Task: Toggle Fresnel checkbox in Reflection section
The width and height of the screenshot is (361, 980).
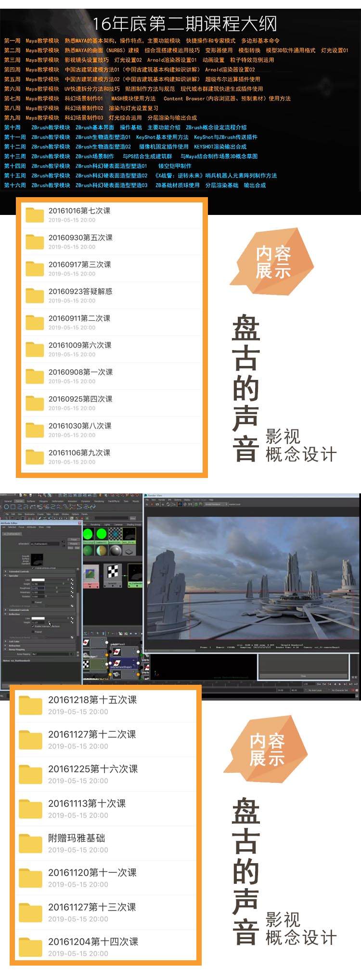Action: pyautogui.click(x=33, y=632)
